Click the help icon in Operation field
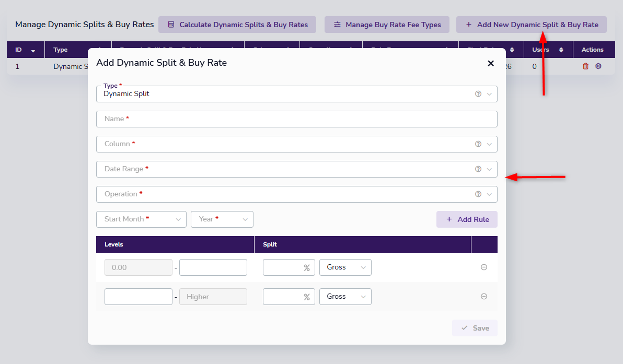Image resolution: width=623 pixels, height=364 pixels. (478, 194)
